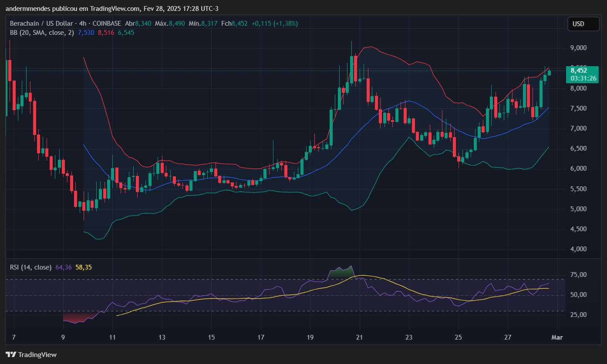
Task: Click the RSI (14, close) indicator legend
Action: (x=30, y=267)
